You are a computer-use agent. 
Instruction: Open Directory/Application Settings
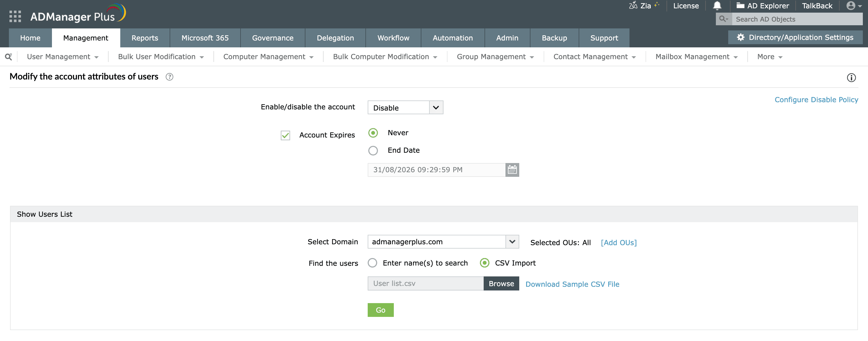(795, 37)
